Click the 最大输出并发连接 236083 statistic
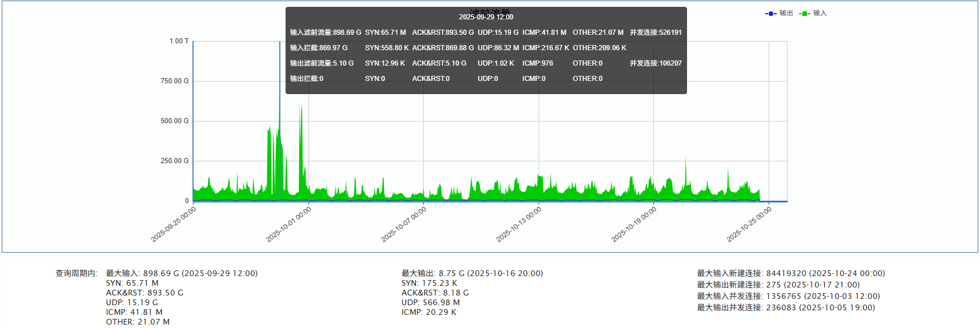Viewport: 980px width, 328px height. [x=785, y=307]
